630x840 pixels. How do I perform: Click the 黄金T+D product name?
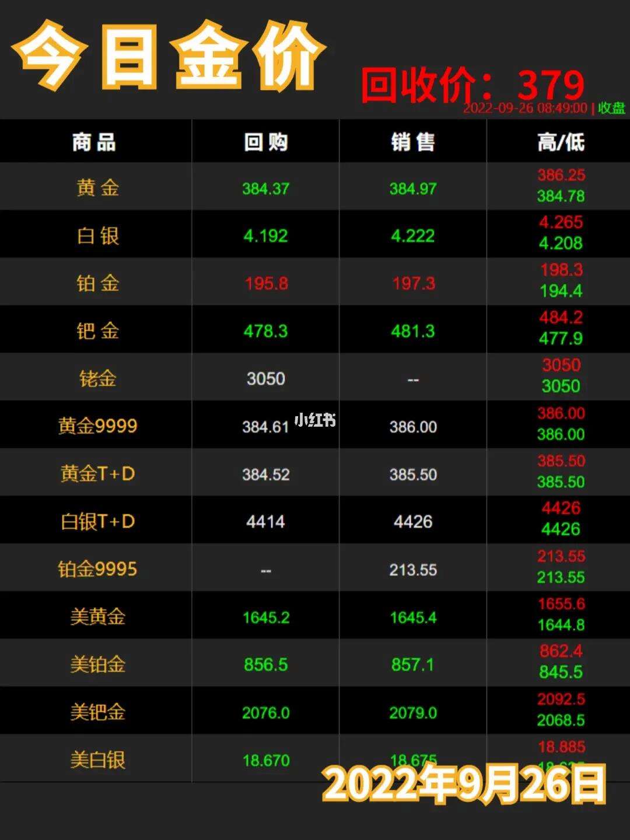point(97,473)
